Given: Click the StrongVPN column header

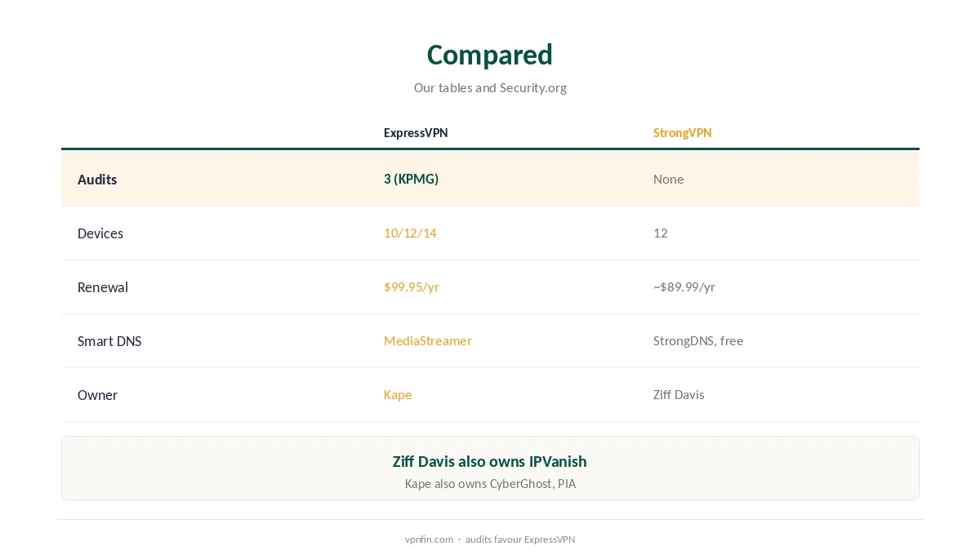Looking at the screenshot, I should [682, 133].
